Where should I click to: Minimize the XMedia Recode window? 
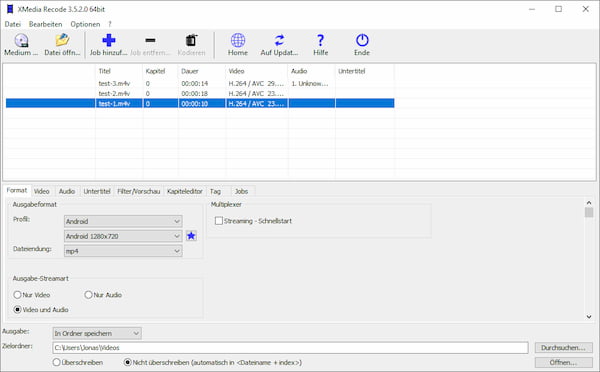[532, 9]
